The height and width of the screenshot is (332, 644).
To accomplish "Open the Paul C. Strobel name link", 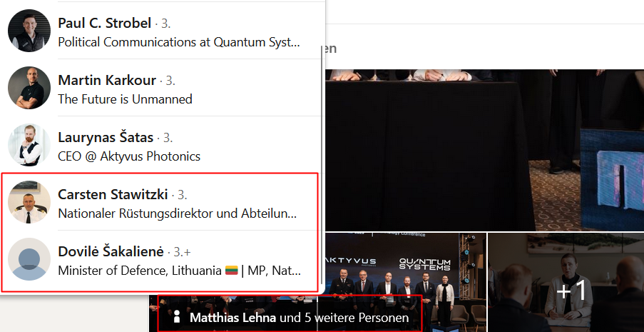I will pos(105,23).
